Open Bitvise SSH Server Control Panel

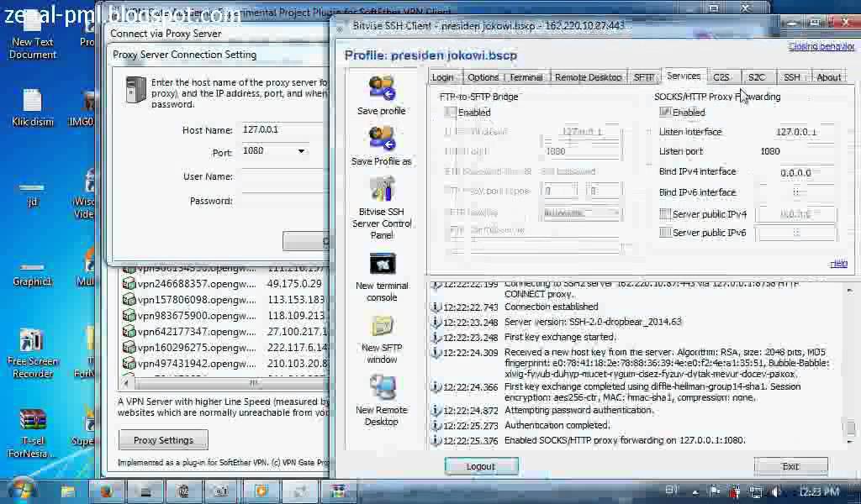click(382, 190)
